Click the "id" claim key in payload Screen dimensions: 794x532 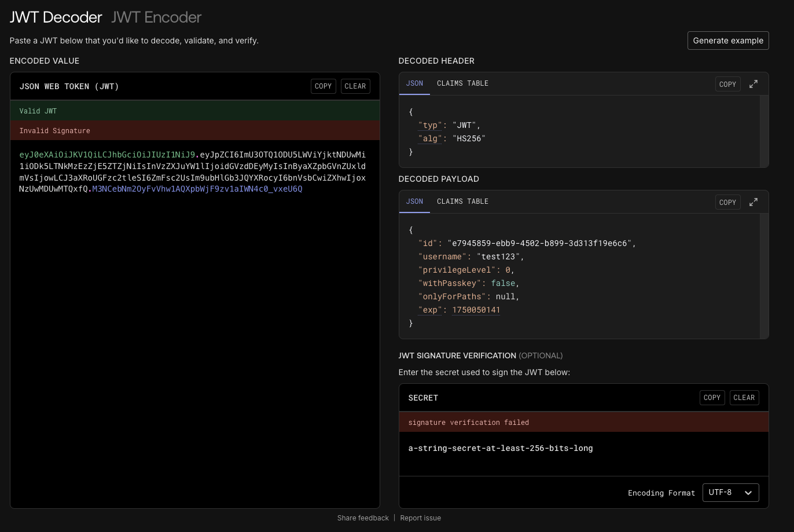(428, 243)
